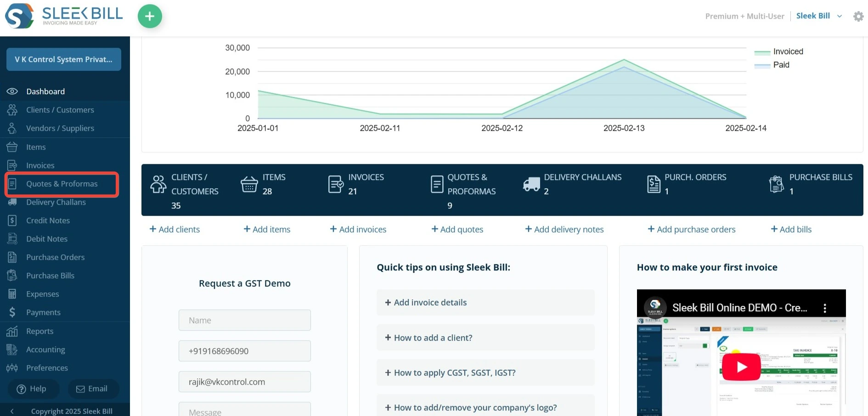
Task: Click the Items basket icon in summary bar
Action: (x=249, y=184)
